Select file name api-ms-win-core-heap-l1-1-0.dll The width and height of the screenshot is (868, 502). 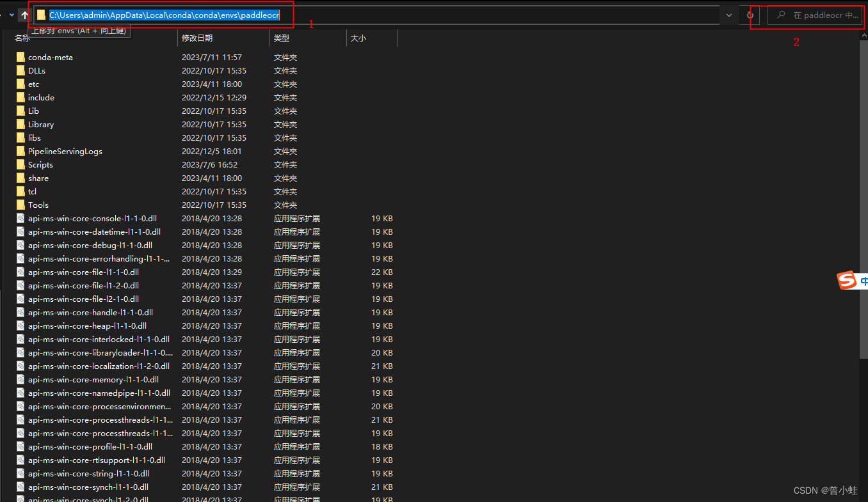pos(87,326)
